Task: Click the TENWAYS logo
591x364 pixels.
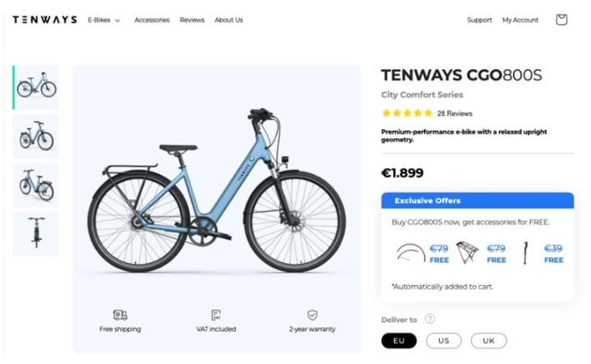Action: (44, 20)
